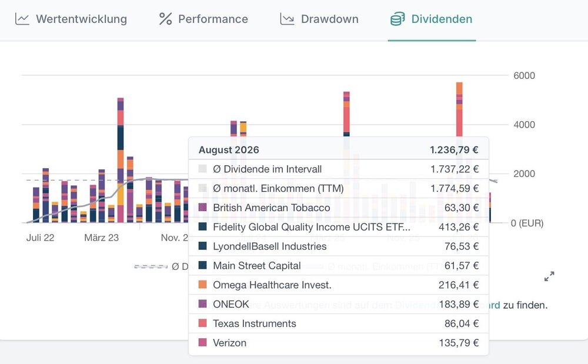Click the 216,41 € Omega amount

[459, 285]
